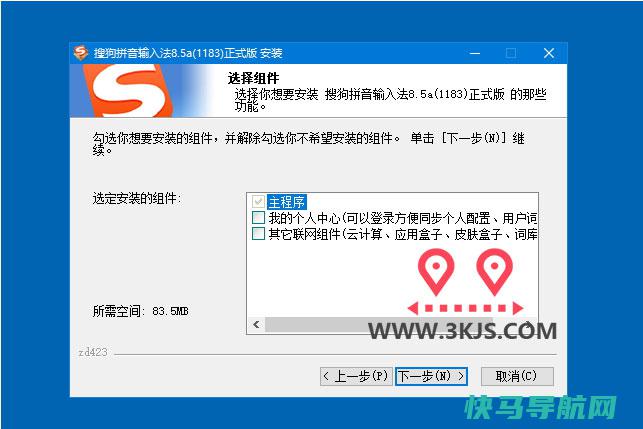The height and width of the screenshot is (429, 643).
Task: Toggle the 主程序 checkbox
Action: point(258,201)
